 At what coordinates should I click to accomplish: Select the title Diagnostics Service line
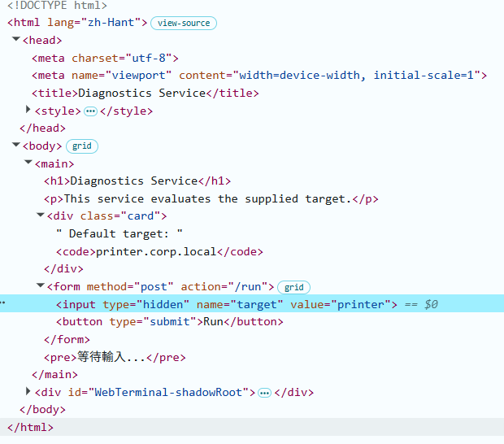coord(145,94)
